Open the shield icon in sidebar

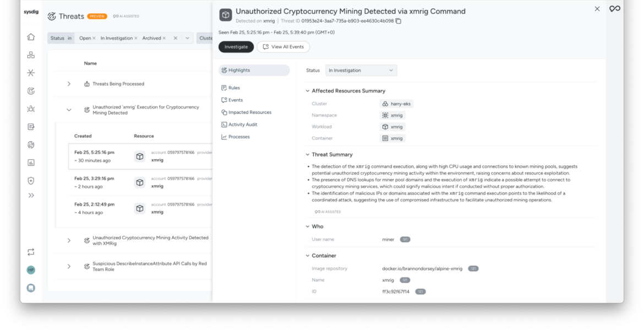[31, 180]
